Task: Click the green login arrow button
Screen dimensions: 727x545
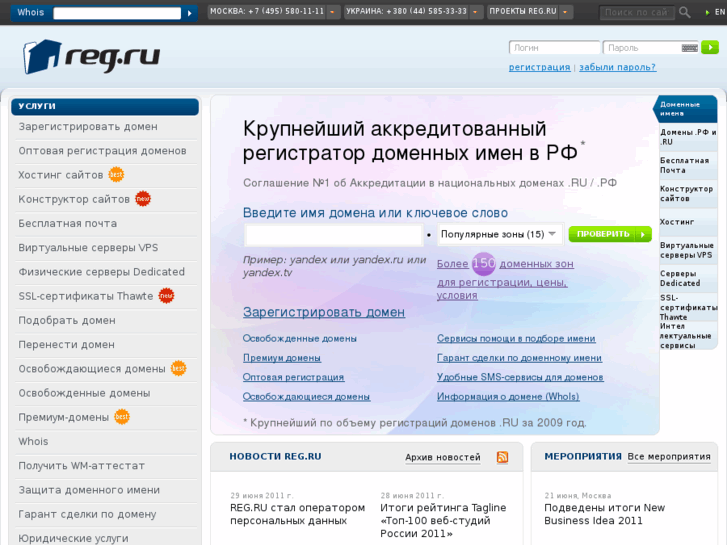Action: point(710,47)
